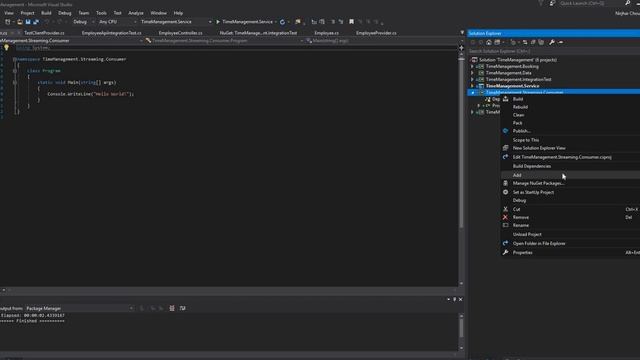
Task: Open the editor tab overflow dropdown arrow
Action: click(x=462, y=33)
